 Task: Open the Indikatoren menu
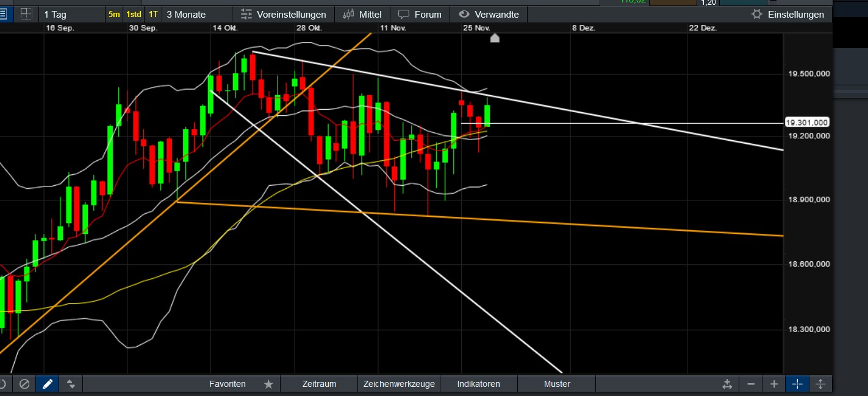coord(478,384)
